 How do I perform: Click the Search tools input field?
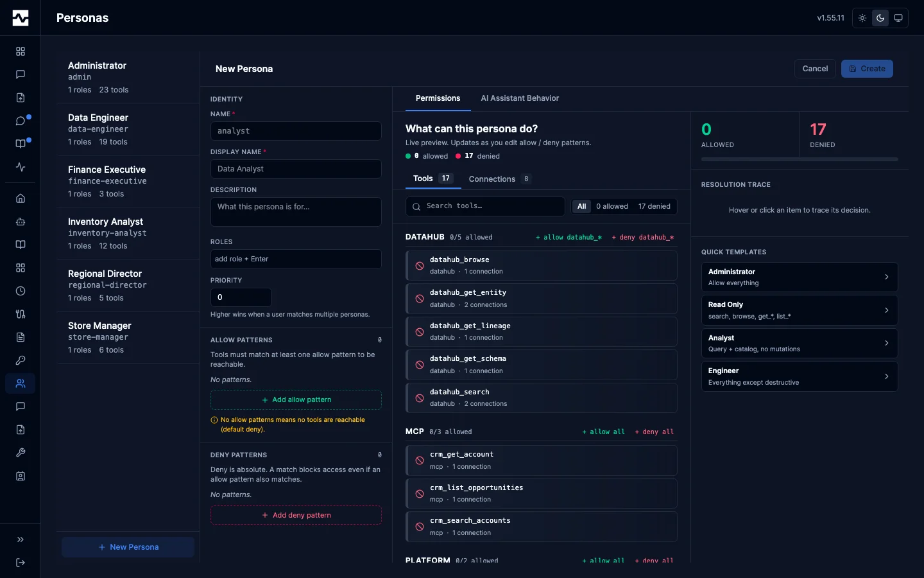[x=485, y=206]
